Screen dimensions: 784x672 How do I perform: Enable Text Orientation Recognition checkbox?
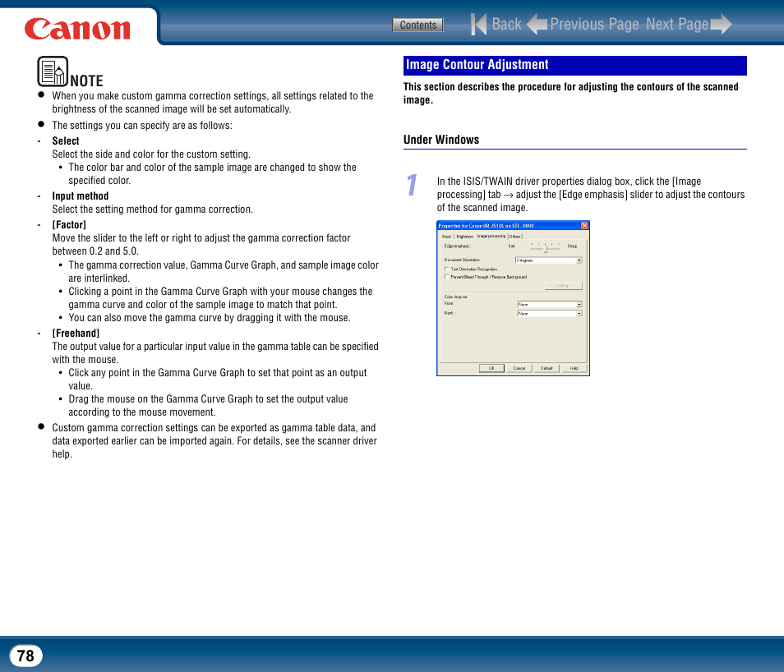click(x=446, y=269)
